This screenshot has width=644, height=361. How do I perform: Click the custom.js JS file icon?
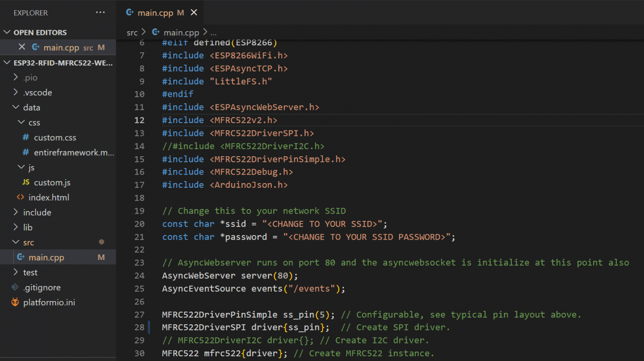[26, 182]
